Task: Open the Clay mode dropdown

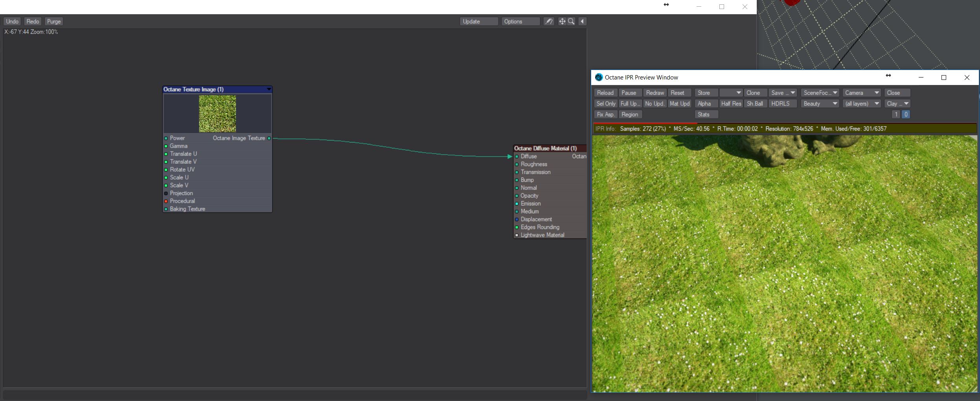Action: coord(897,104)
